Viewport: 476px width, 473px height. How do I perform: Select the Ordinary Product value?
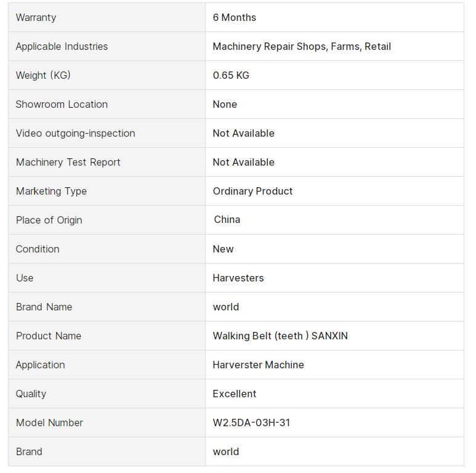pyautogui.click(x=252, y=191)
